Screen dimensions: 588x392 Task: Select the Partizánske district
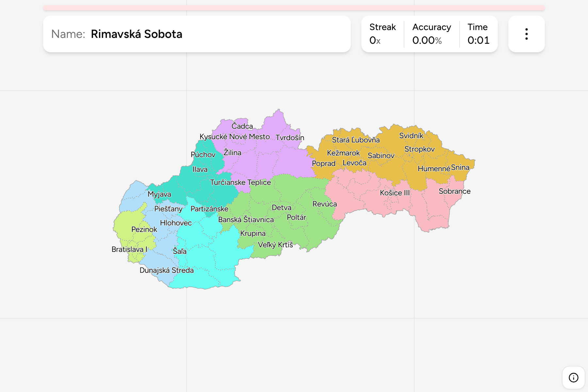tap(209, 209)
